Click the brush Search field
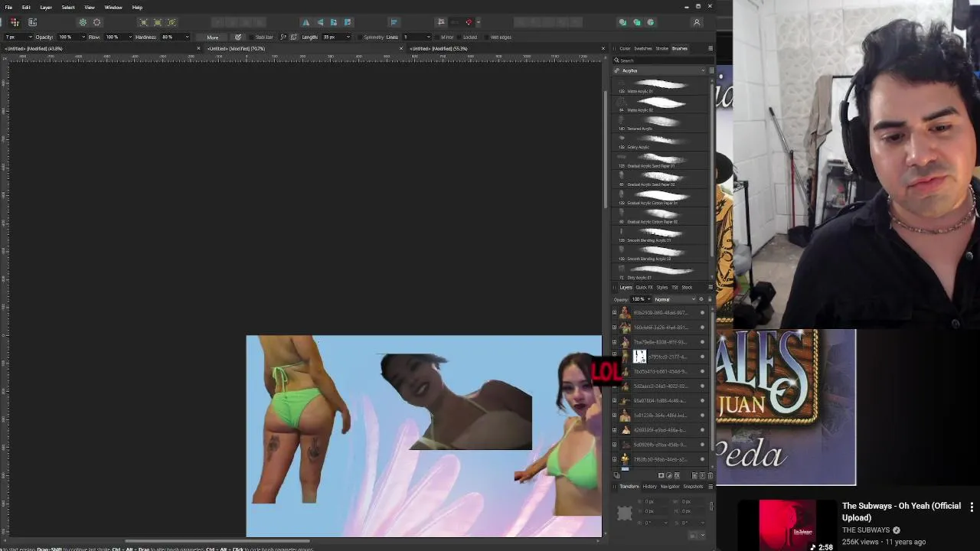Viewport: 980px width, 551px height. 662,60
